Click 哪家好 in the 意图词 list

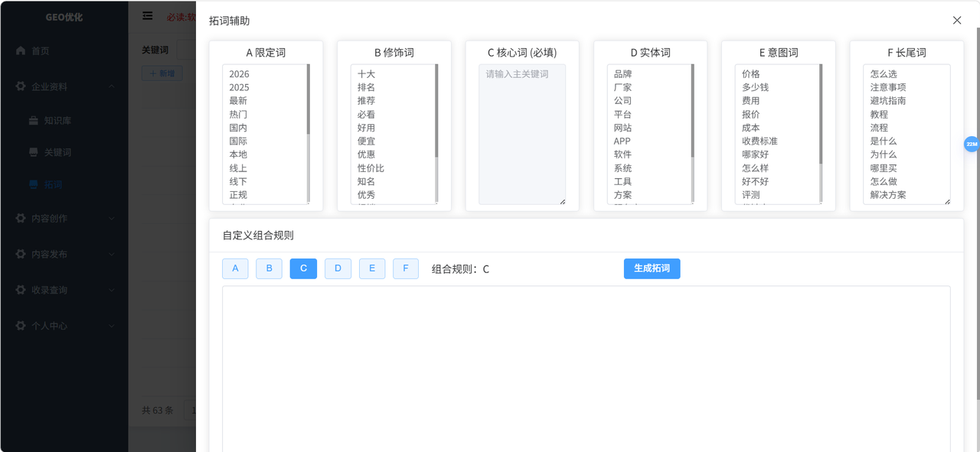[756, 154]
